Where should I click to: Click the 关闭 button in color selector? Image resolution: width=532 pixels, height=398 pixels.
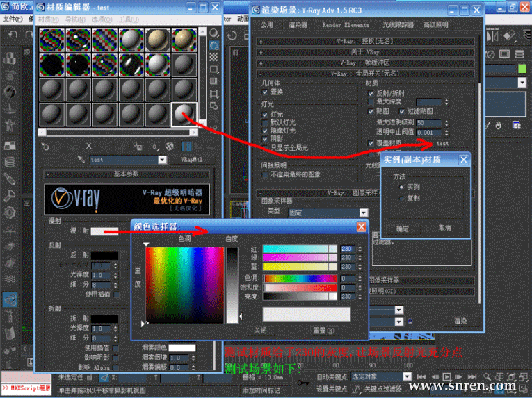260,331
